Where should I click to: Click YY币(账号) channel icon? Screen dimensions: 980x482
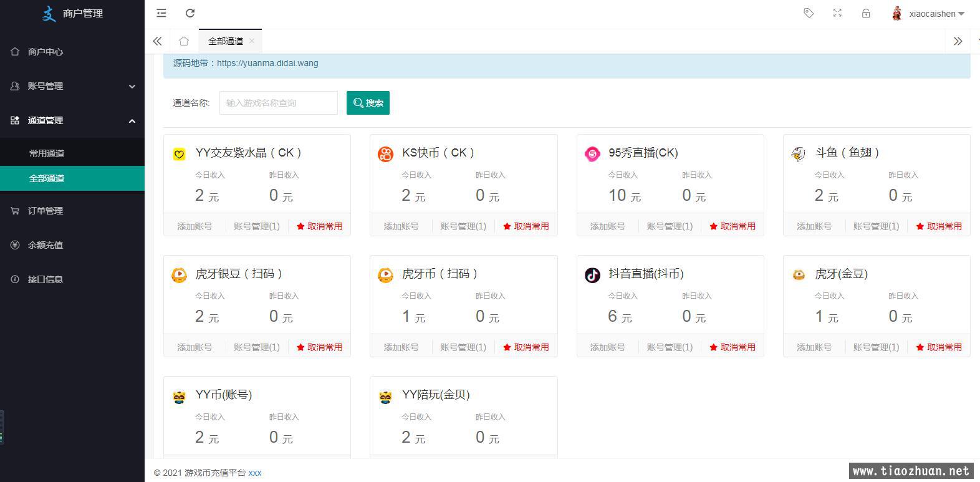click(x=179, y=397)
